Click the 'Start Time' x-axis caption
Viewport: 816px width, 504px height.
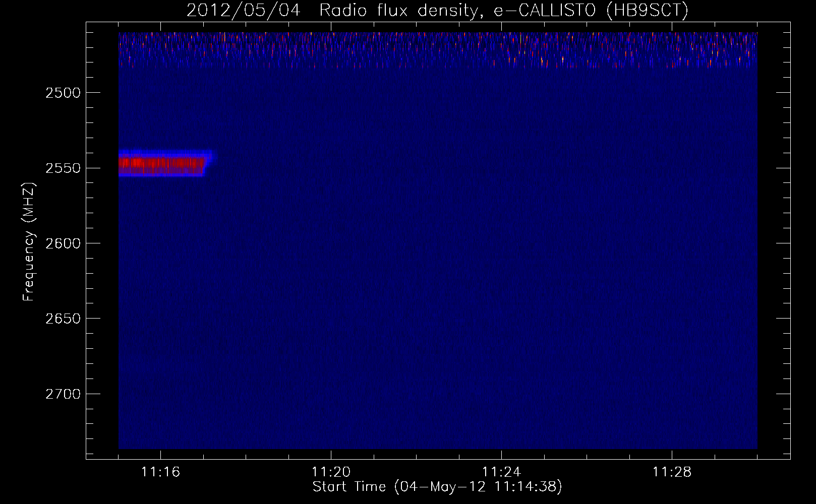[437, 487]
